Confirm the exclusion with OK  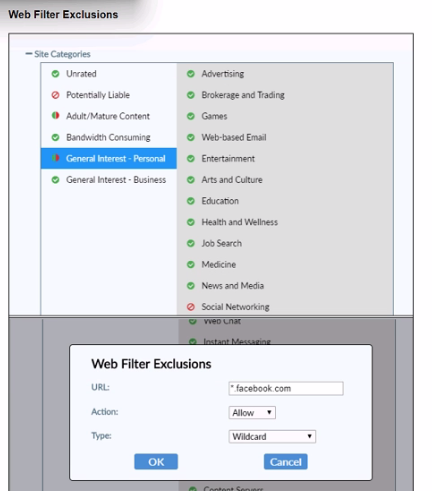point(156,462)
